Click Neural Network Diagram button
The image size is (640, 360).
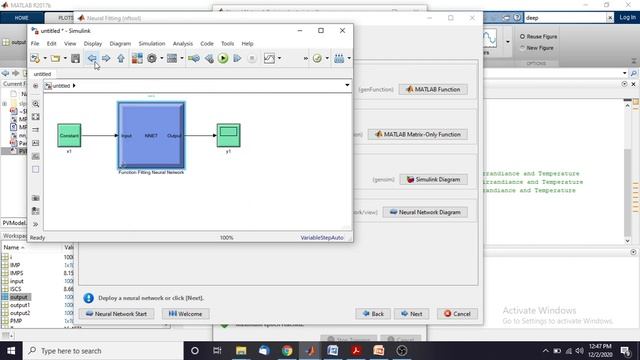(x=425, y=212)
